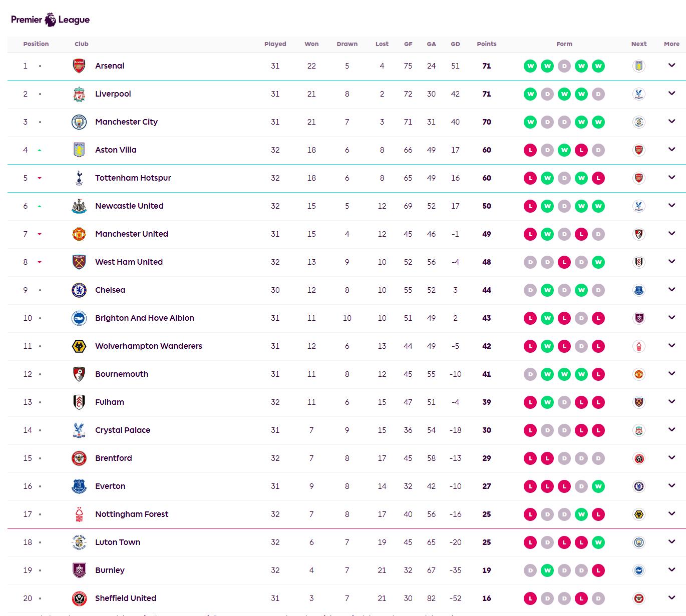Expand the Fulham row details
This screenshot has width=686, height=616.
point(672,402)
